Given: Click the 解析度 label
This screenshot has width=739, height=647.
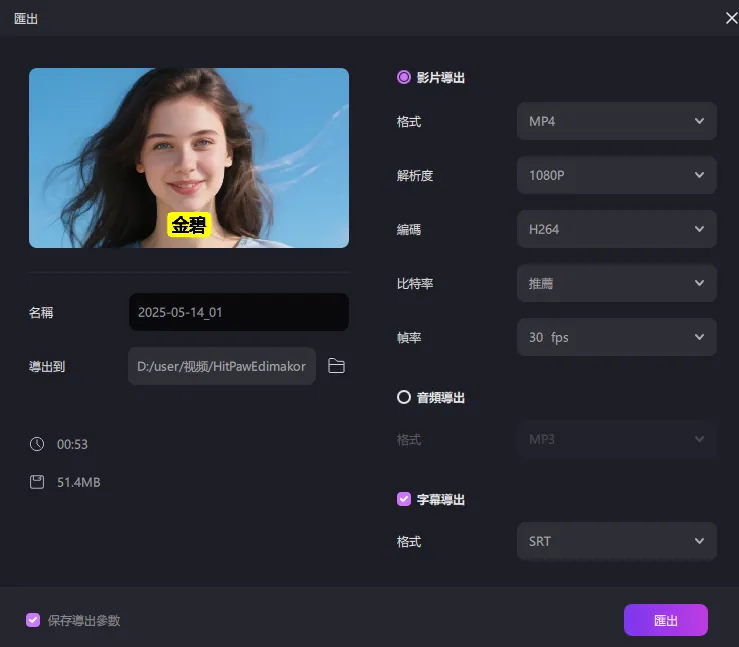Looking at the screenshot, I should pos(415,176).
